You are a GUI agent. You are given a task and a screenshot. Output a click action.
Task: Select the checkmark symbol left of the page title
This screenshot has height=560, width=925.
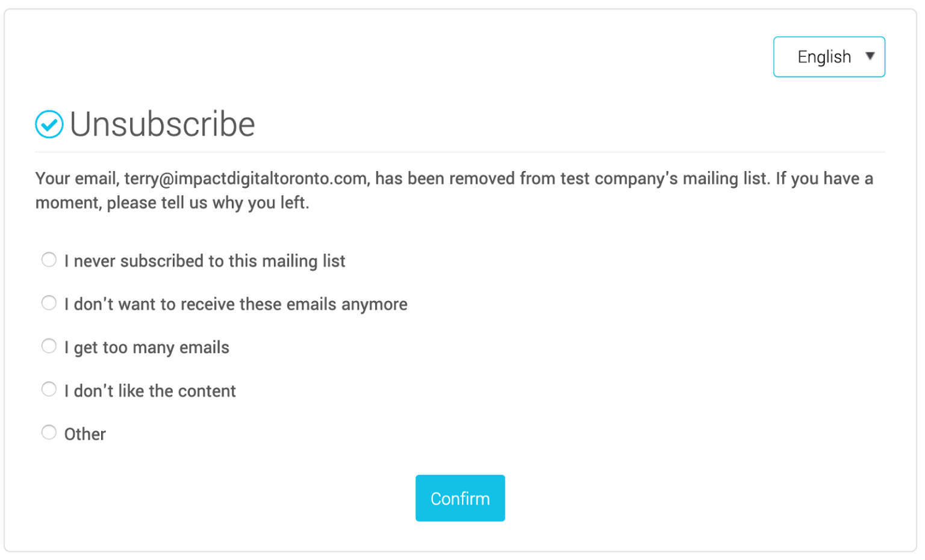(49, 124)
